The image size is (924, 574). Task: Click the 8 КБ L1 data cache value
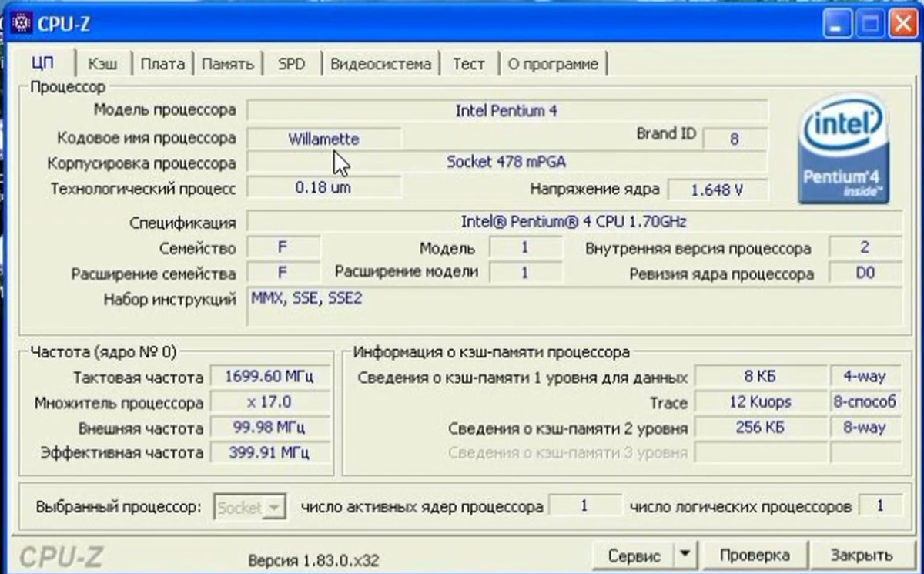pyautogui.click(x=760, y=377)
